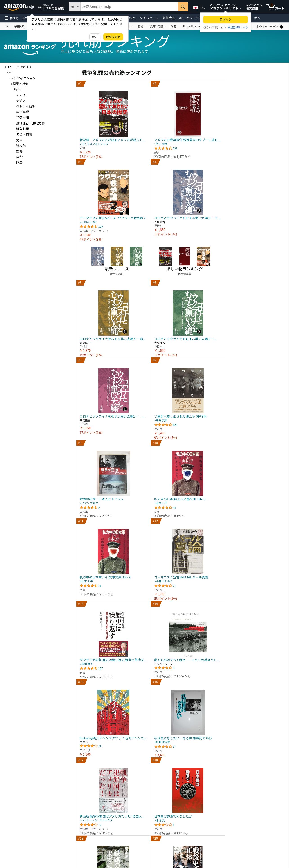The image size is (289, 868).
Task: Click the yellow ログイン button
Action: point(225,20)
